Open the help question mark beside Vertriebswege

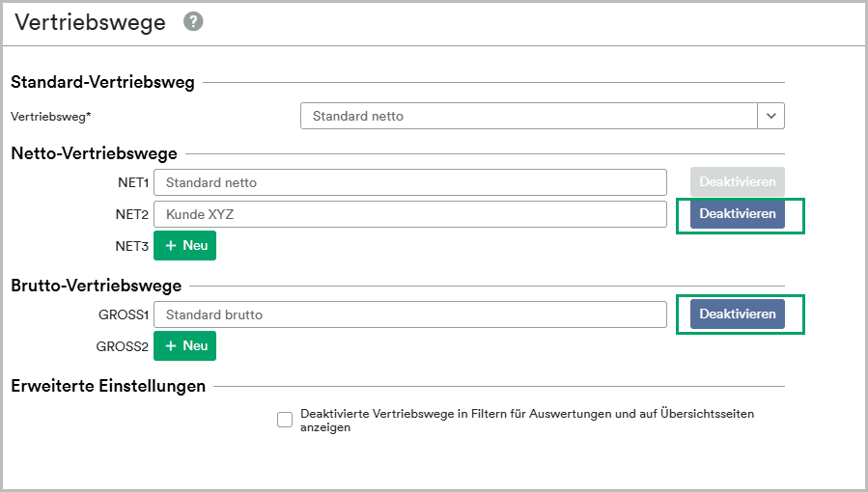(193, 21)
